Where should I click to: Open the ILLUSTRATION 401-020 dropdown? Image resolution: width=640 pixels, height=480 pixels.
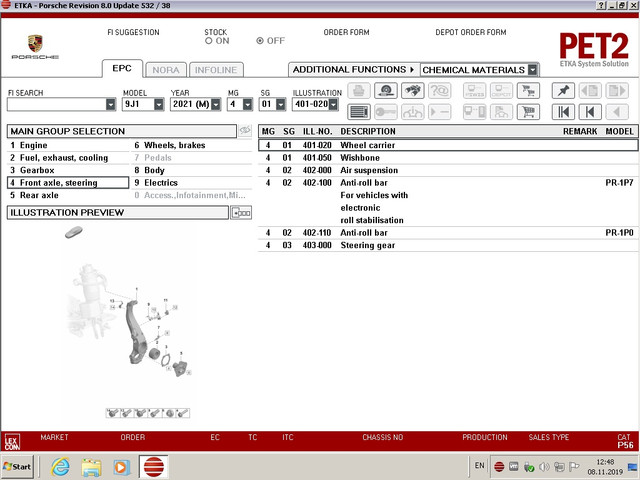[x=333, y=104]
